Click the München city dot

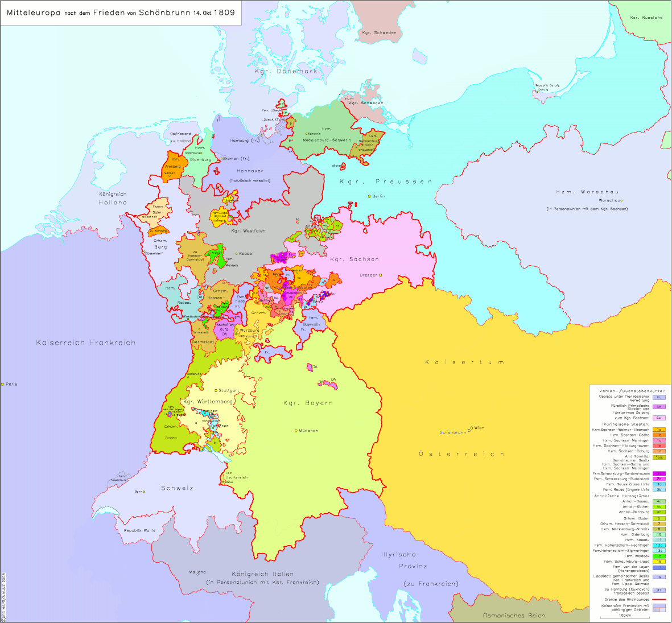pos(296,431)
